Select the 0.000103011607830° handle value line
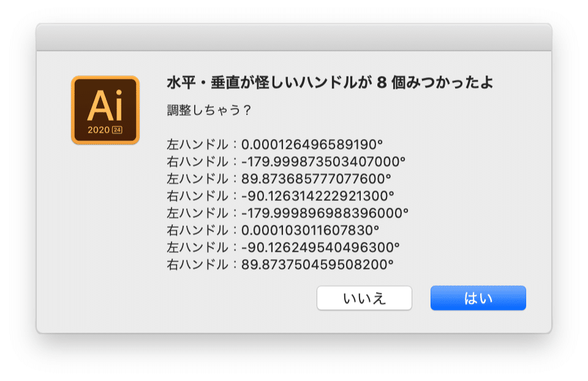Image resolution: width=588 pixels, height=381 pixels. click(273, 230)
